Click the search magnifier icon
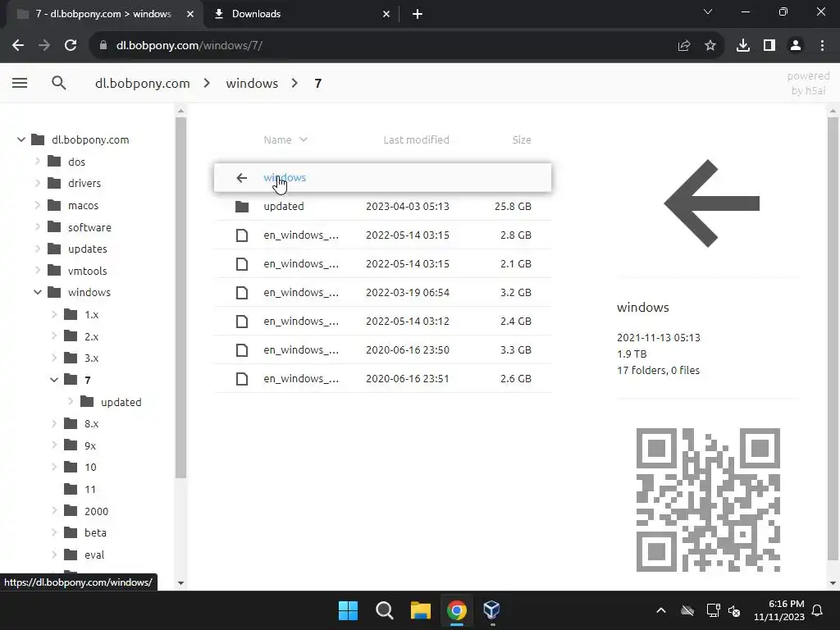 [59, 83]
